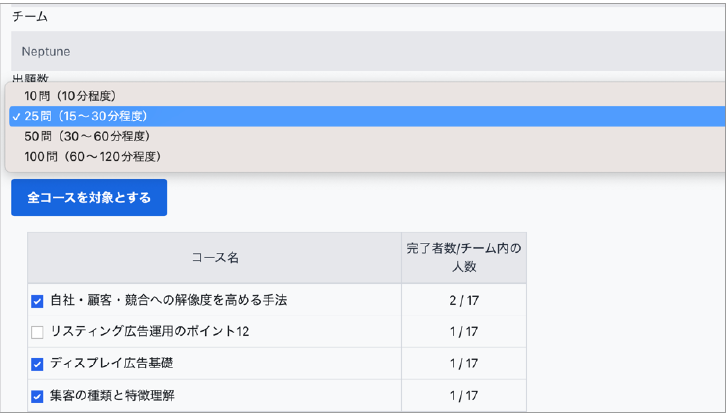Click the 完了者数/チーム内の人数 column header

[464, 258]
